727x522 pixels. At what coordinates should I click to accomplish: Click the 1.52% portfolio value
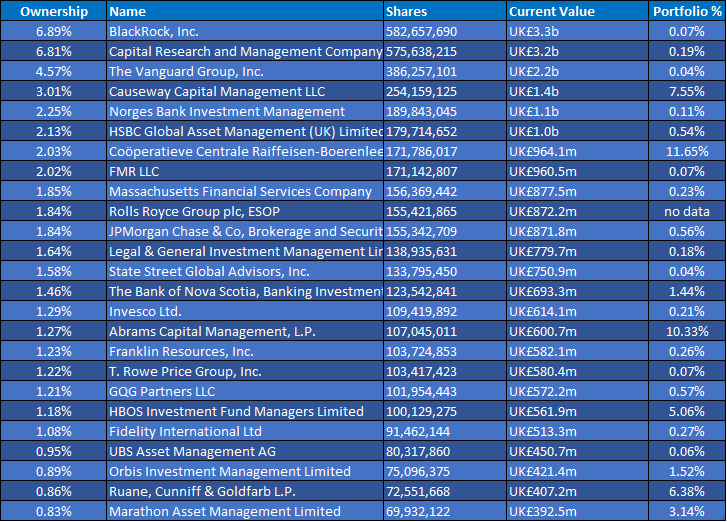click(687, 471)
